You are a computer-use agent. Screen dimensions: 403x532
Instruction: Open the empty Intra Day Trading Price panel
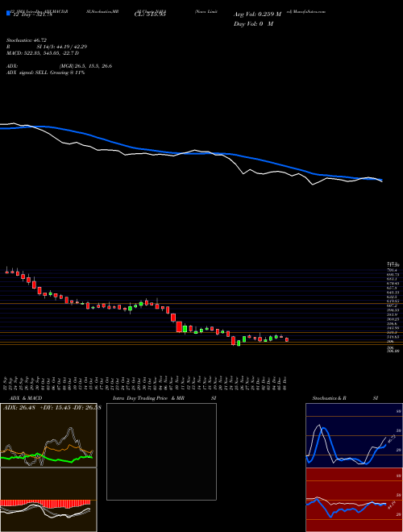coord(161,451)
